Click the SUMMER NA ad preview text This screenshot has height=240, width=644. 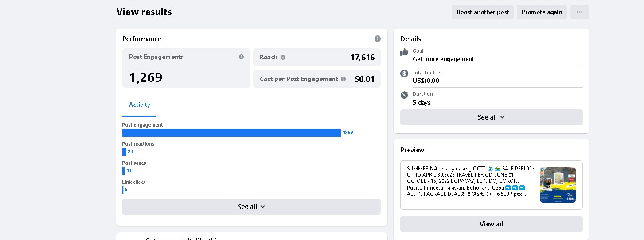(470, 182)
